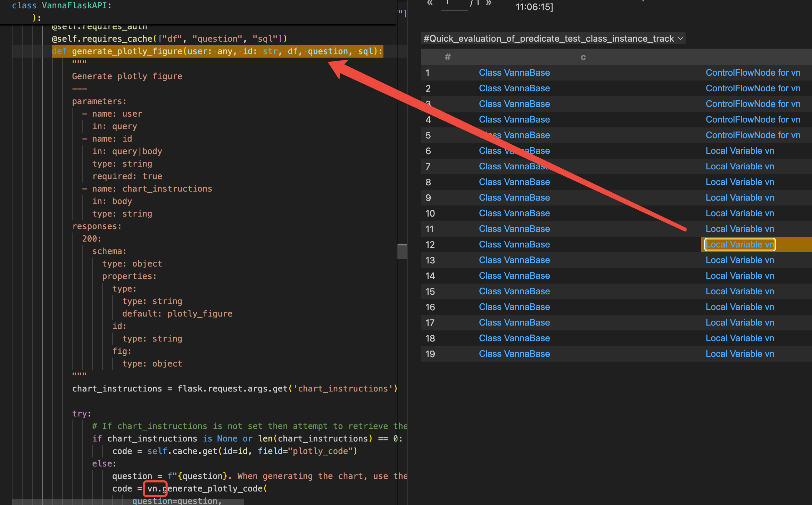Click 'responses:' docstring line
Viewport: 812px width, 505px height.
coord(97,226)
